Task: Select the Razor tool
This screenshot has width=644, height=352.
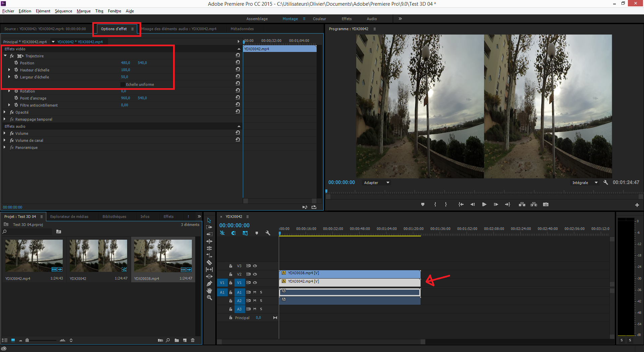Action: pos(209,262)
